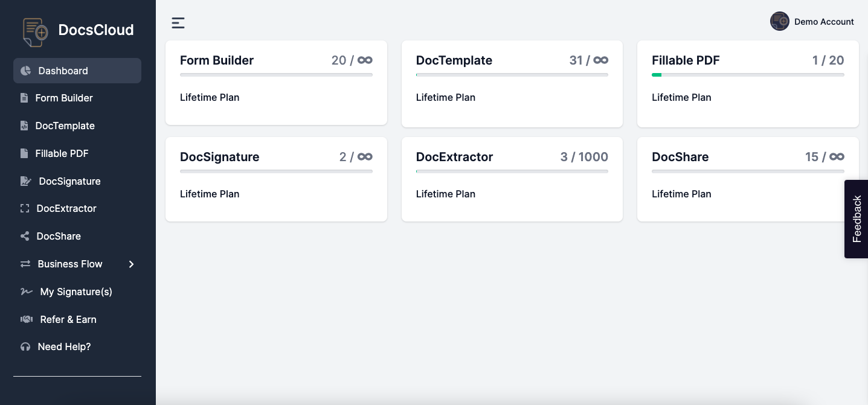This screenshot has height=405, width=868.
Task: Click the DocsCloud logo icon
Action: click(35, 31)
